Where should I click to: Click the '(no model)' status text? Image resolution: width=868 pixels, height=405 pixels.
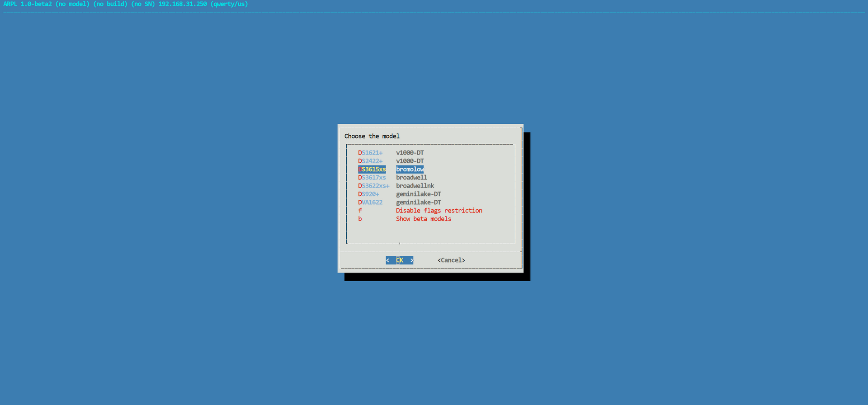pyautogui.click(x=72, y=4)
